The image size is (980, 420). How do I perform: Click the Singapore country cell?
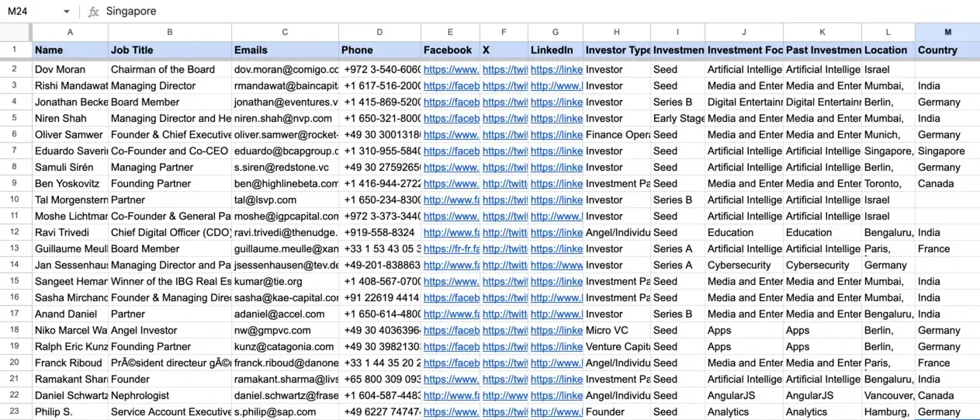pyautogui.click(x=947, y=151)
